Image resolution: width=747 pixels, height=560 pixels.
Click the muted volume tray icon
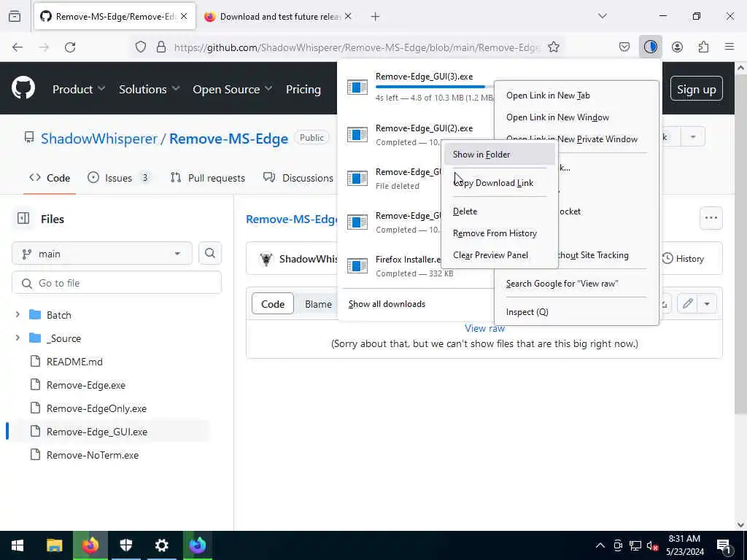coord(652,545)
